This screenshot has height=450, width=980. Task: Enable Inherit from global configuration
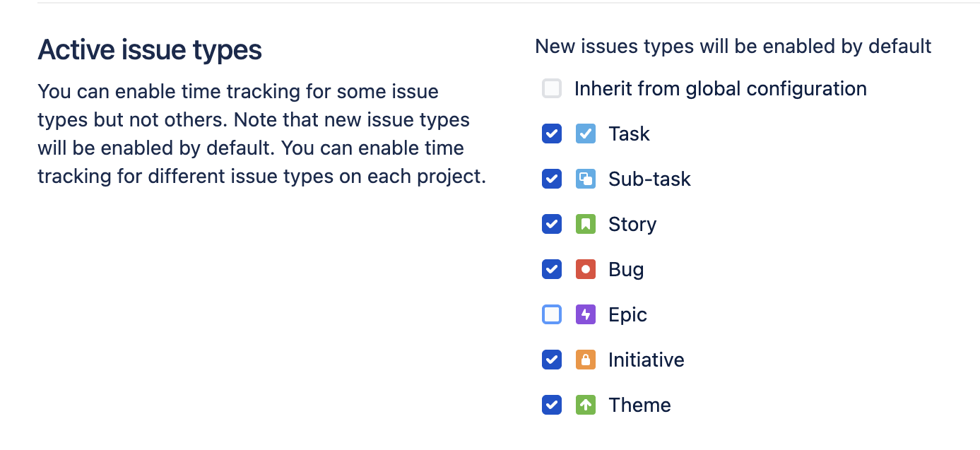click(552, 88)
